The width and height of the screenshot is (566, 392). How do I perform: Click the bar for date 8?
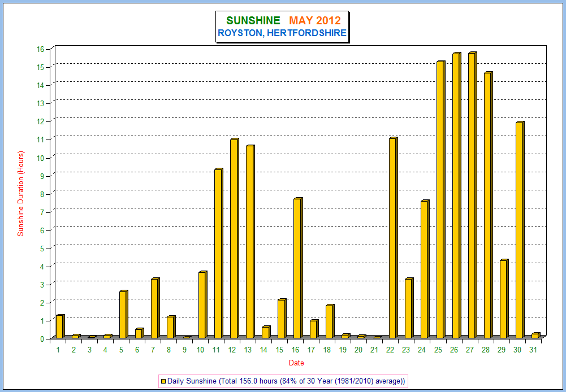[171, 327]
